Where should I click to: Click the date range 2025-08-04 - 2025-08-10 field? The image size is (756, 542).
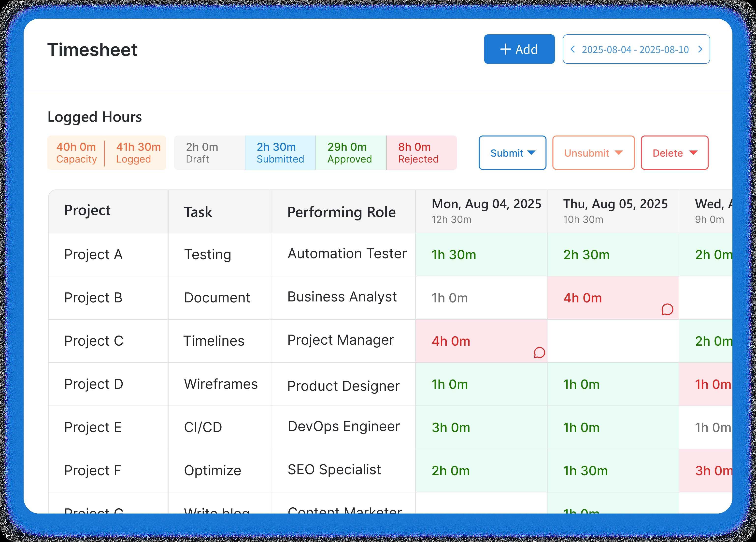click(x=635, y=50)
